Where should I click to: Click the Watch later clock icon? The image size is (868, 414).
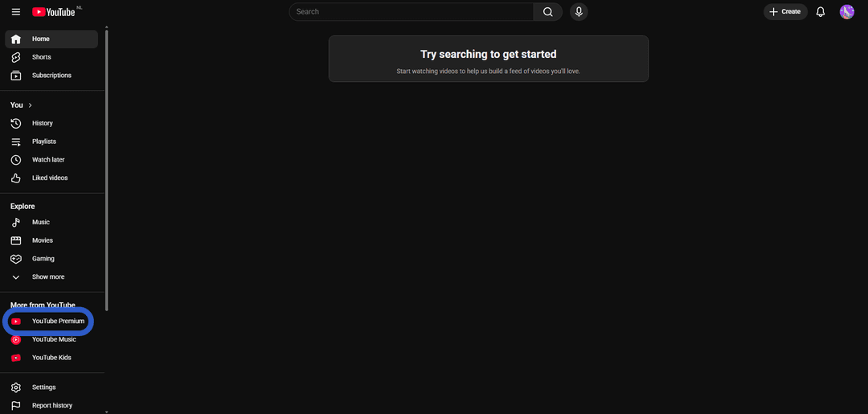pos(16,159)
